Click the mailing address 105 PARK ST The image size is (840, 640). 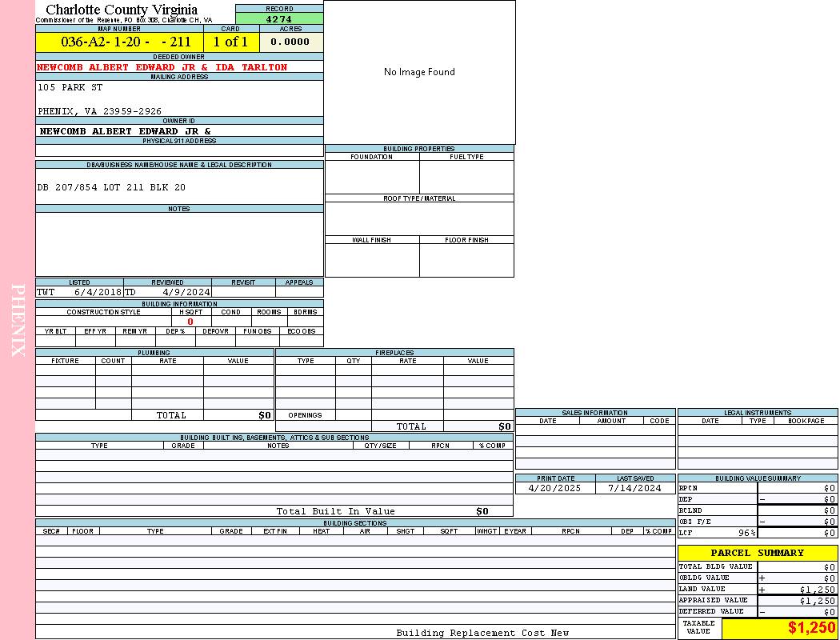tap(70, 87)
